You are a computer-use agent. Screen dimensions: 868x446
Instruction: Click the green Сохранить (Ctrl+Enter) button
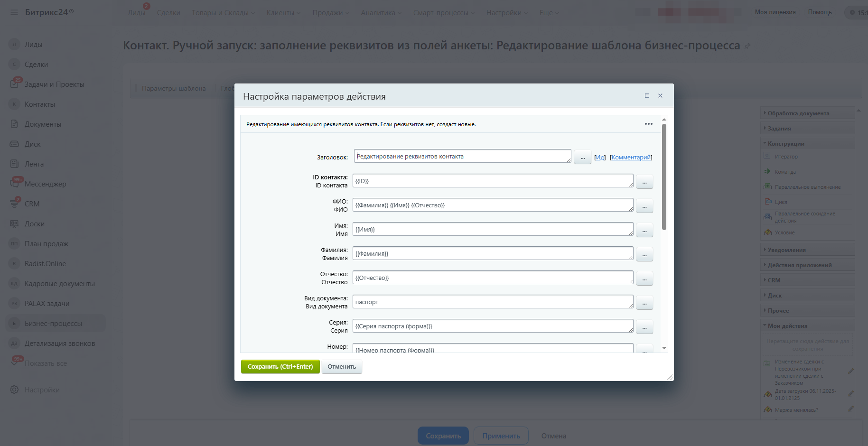pos(280,367)
